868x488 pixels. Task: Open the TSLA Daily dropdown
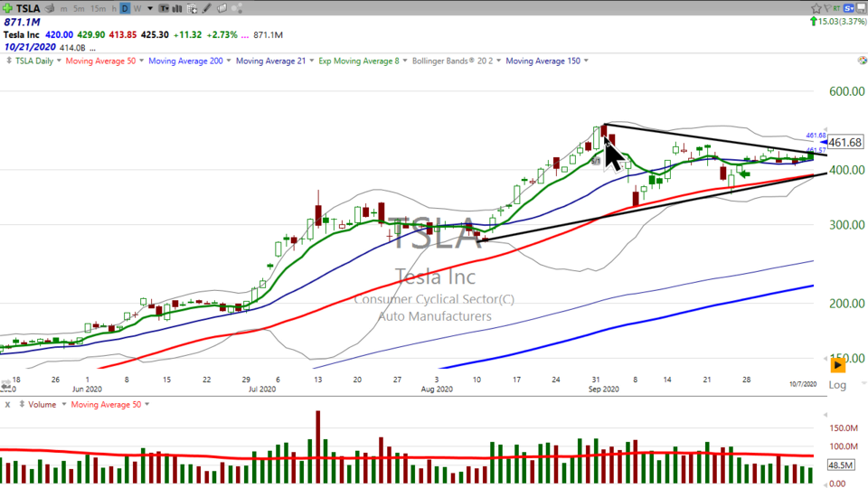pos(59,61)
